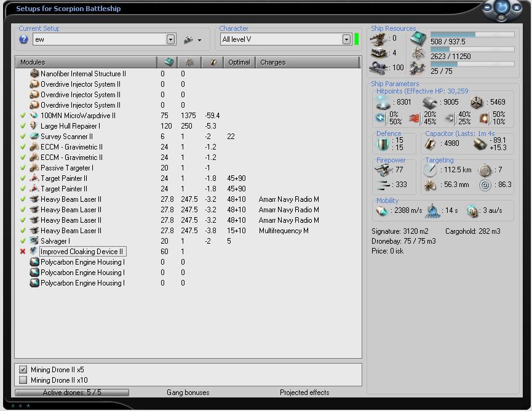Open Projected effects
Screen dimensions: 532x411
tap(304, 393)
